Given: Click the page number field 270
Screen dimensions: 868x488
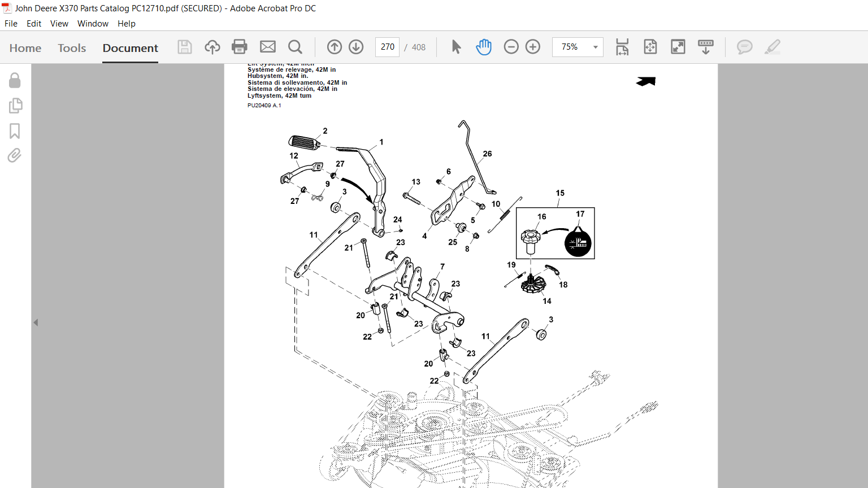Looking at the screenshot, I should 387,47.
